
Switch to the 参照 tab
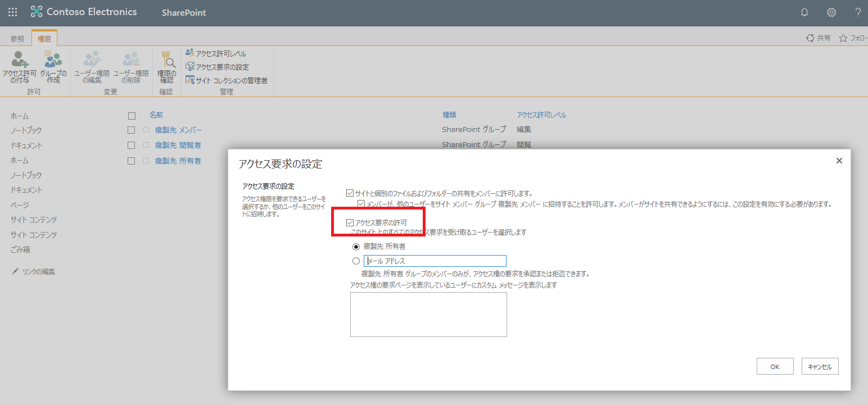pos(16,38)
